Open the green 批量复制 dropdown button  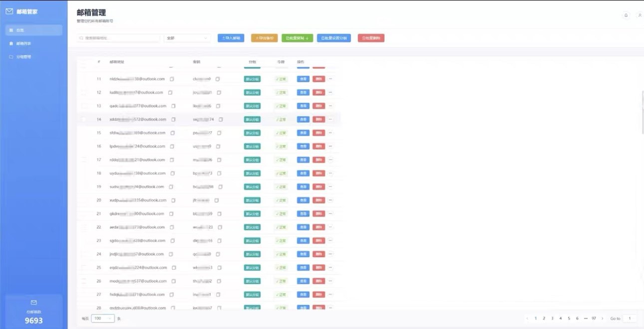pyautogui.click(x=297, y=38)
